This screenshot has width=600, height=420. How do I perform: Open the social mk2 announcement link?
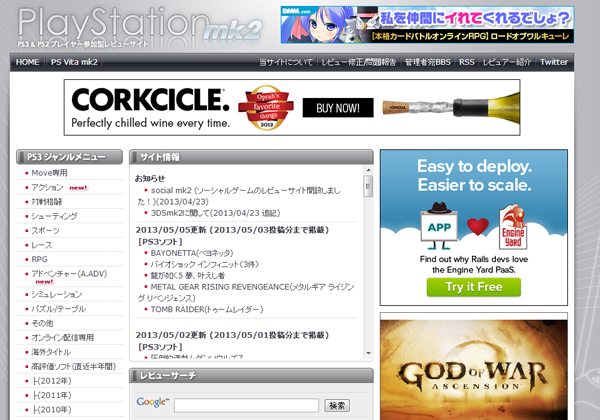(239, 196)
